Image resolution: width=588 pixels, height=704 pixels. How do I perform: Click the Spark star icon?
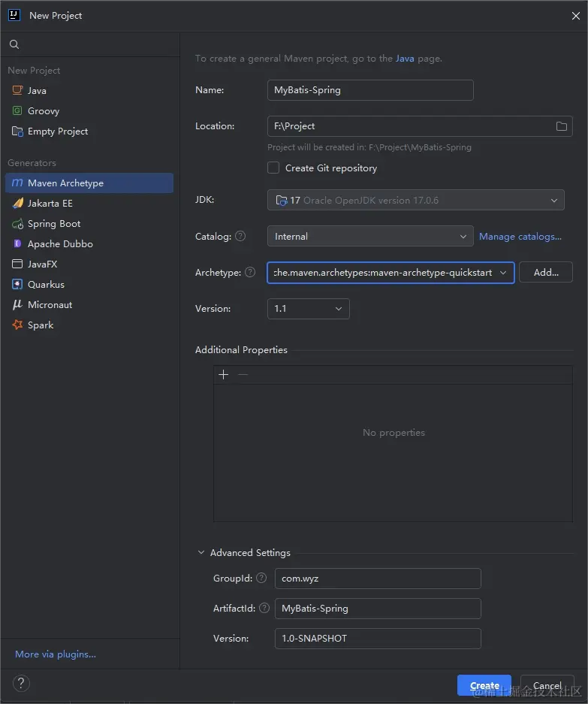[x=17, y=325]
